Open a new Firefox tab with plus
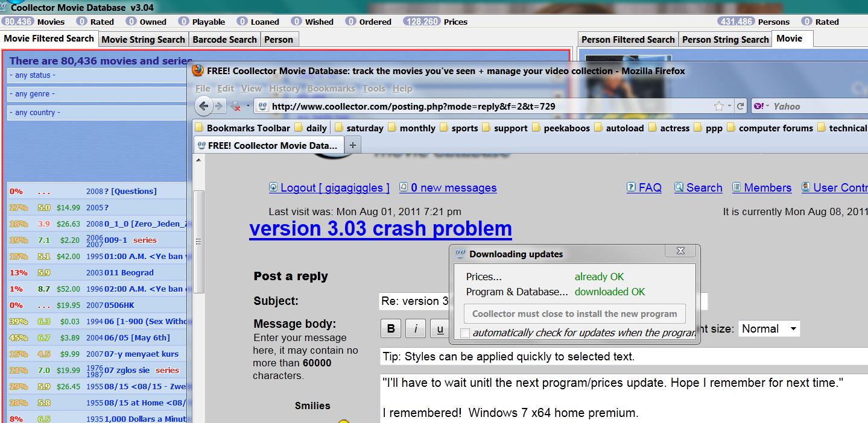The height and width of the screenshot is (423, 868). pos(353,145)
